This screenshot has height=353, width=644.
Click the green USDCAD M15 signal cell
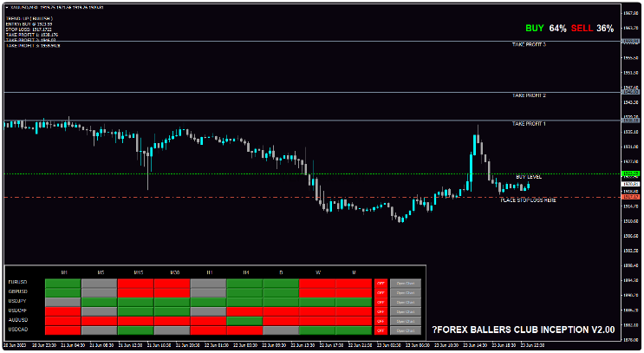(x=135, y=330)
